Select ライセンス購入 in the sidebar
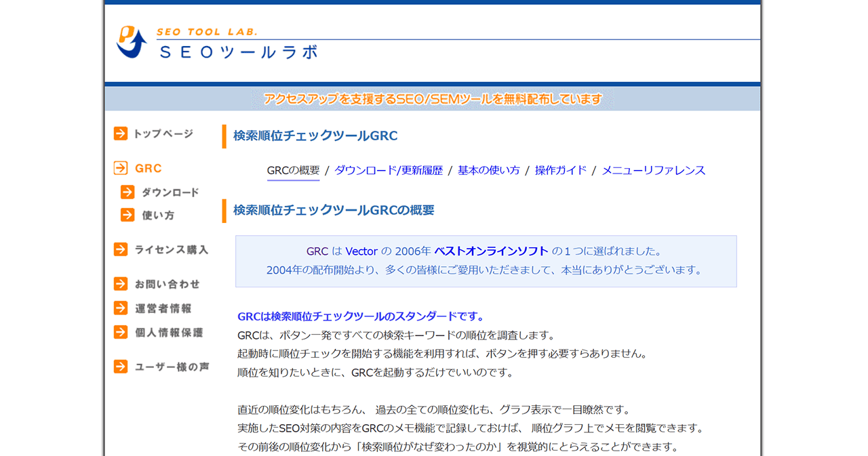The height and width of the screenshot is (456, 868). 171,249
